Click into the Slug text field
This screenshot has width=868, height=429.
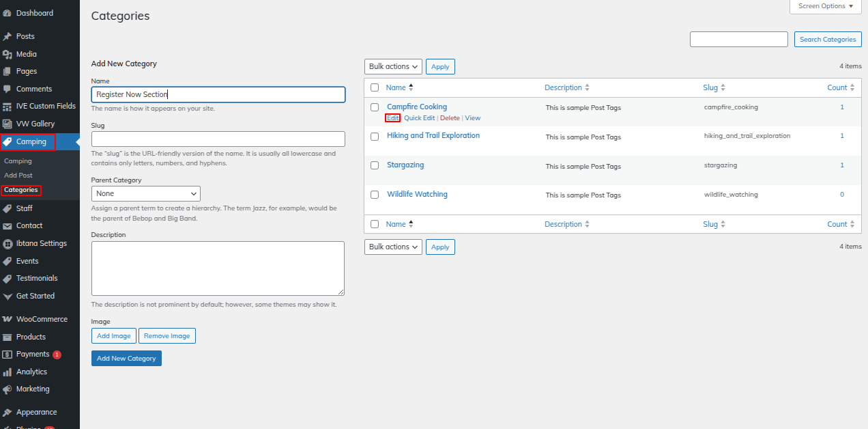(218, 139)
